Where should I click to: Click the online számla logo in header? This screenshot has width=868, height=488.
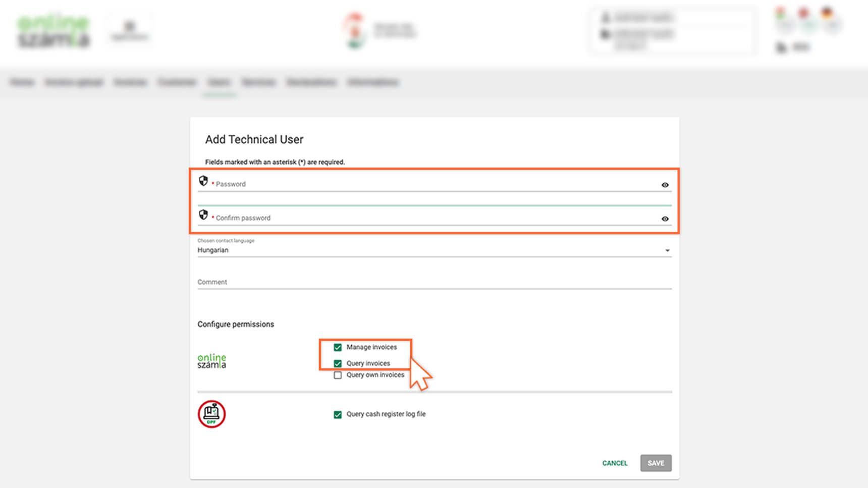54,31
